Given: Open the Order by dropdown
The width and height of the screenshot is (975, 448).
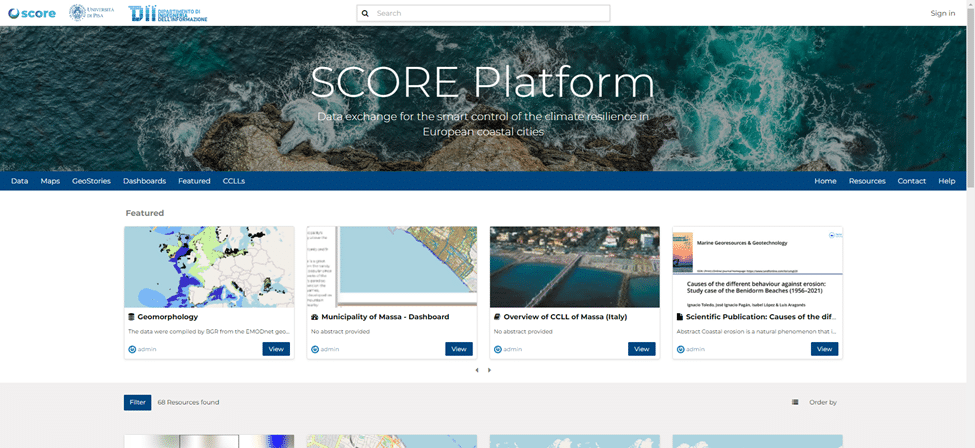Looking at the screenshot, I should pyautogui.click(x=823, y=402).
